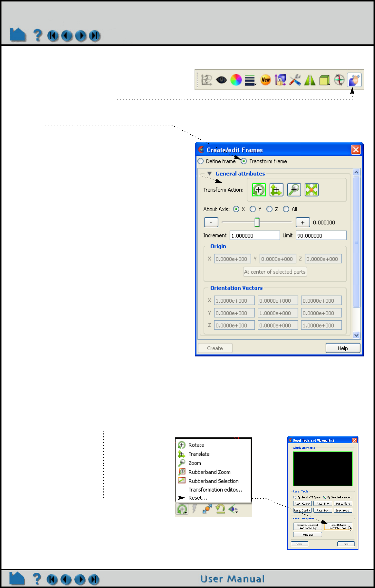Choose Rubberband Selection from the popup menu
This screenshot has height=588, width=375.
pos(213,481)
